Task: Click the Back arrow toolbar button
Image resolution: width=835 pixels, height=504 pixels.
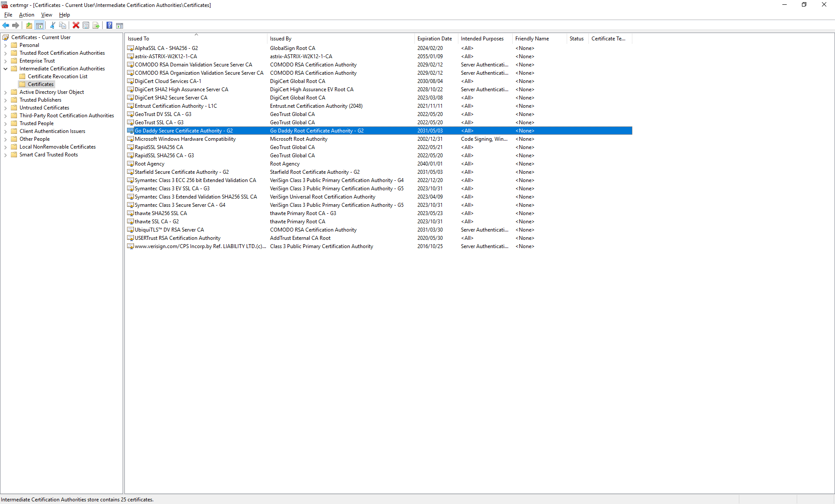Action: (x=6, y=25)
